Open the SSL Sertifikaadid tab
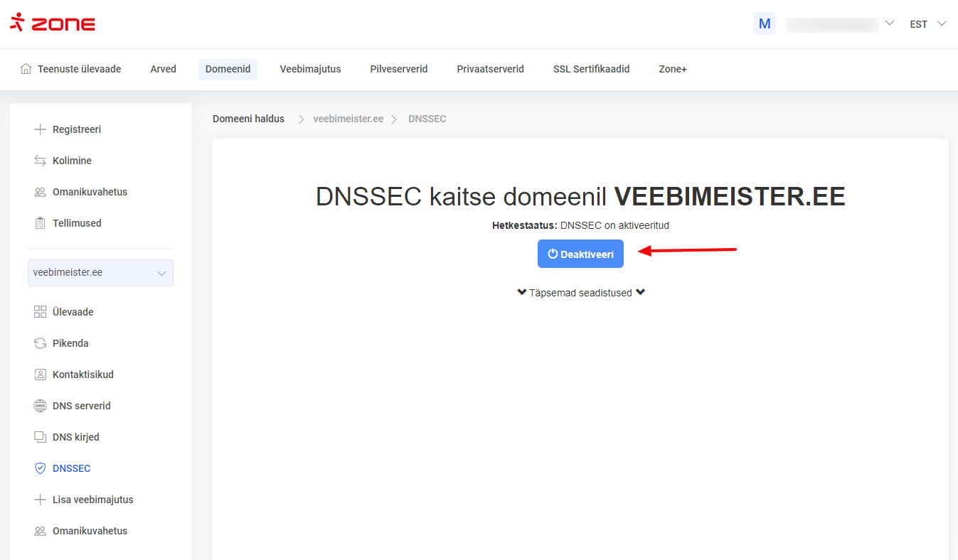Viewport: 958px width, 560px height. coord(591,69)
